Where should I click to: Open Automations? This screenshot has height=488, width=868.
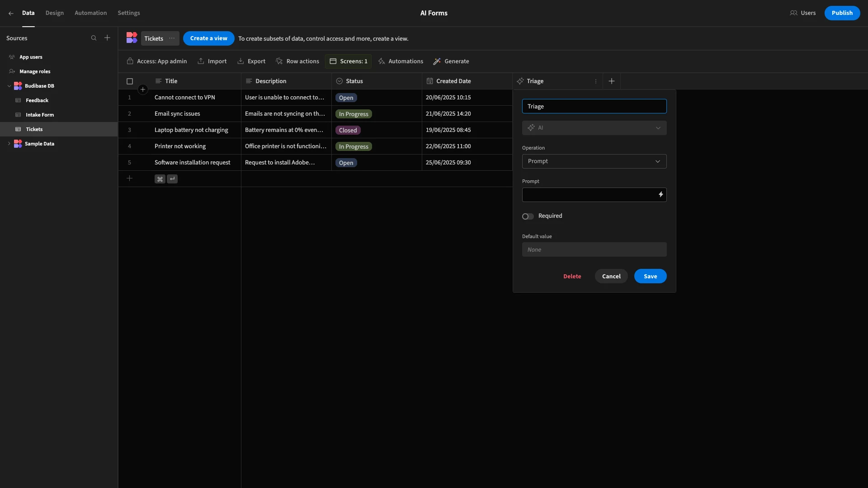coord(401,61)
